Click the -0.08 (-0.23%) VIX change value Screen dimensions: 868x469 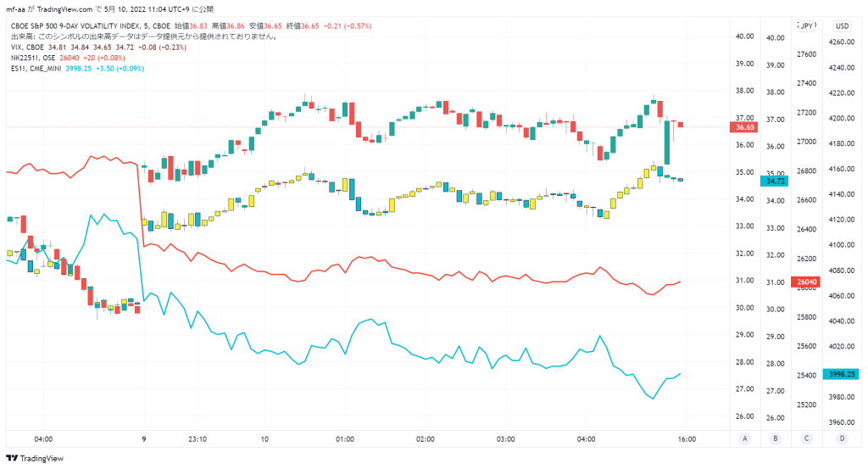point(162,47)
